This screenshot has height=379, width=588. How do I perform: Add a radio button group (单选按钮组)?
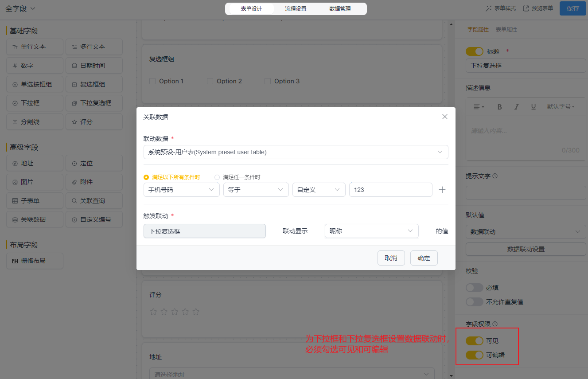(35, 84)
